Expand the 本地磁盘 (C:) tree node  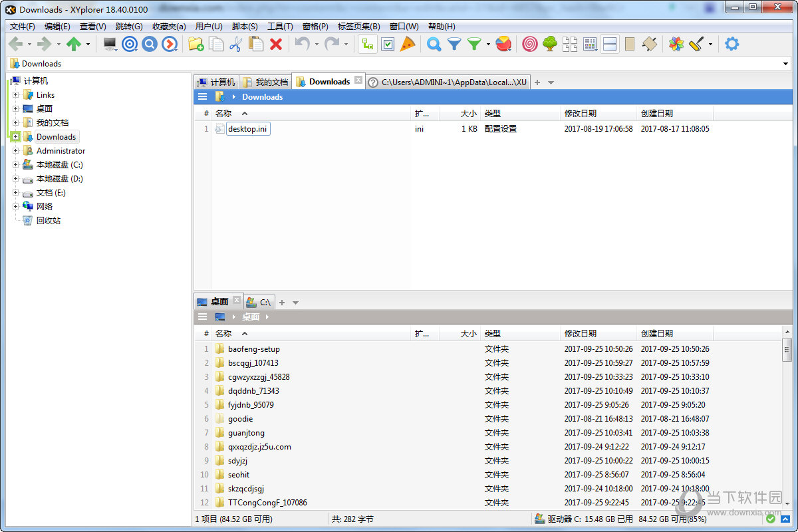(16, 165)
